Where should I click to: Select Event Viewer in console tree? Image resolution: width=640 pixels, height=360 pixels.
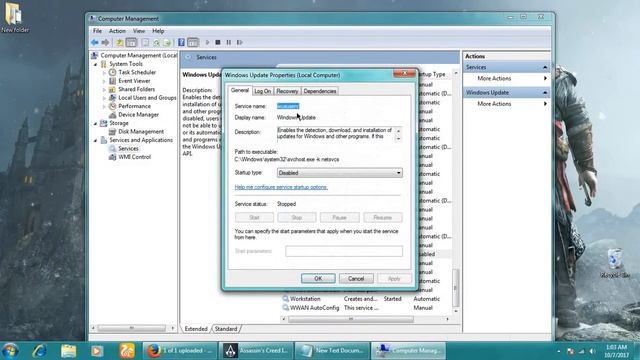[134, 81]
